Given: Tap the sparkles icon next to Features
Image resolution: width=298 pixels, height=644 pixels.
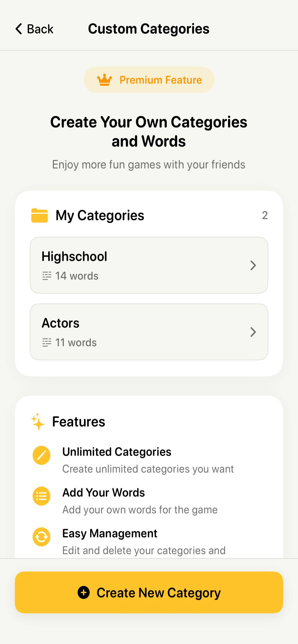Looking at the screenshot, I should pos(38,421).
